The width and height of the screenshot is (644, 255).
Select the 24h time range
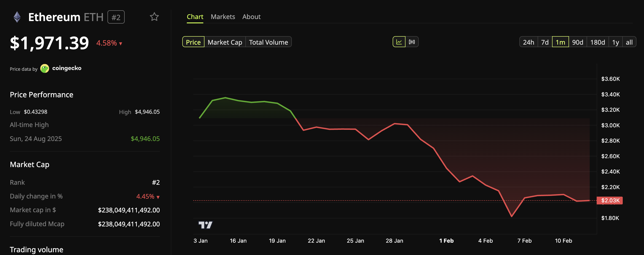click(x=528, y=42)
